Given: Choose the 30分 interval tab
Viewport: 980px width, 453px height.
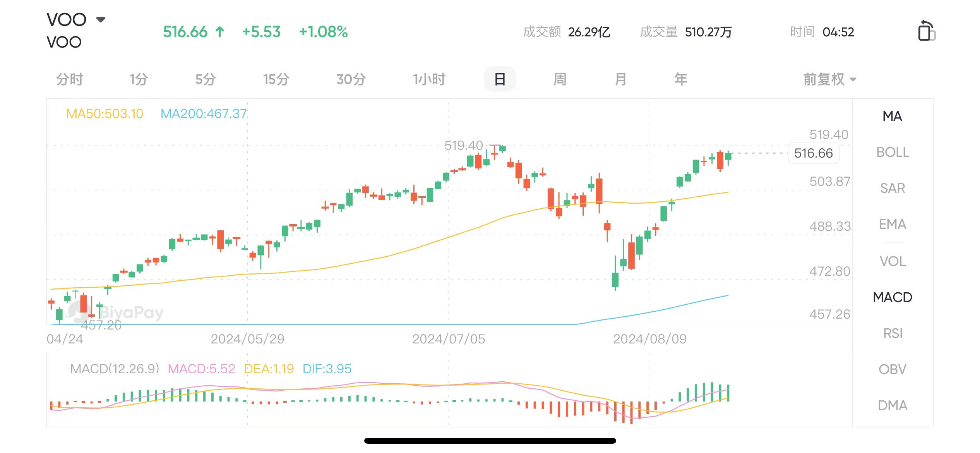Looking at the screenshot, I should click(351, 79).
